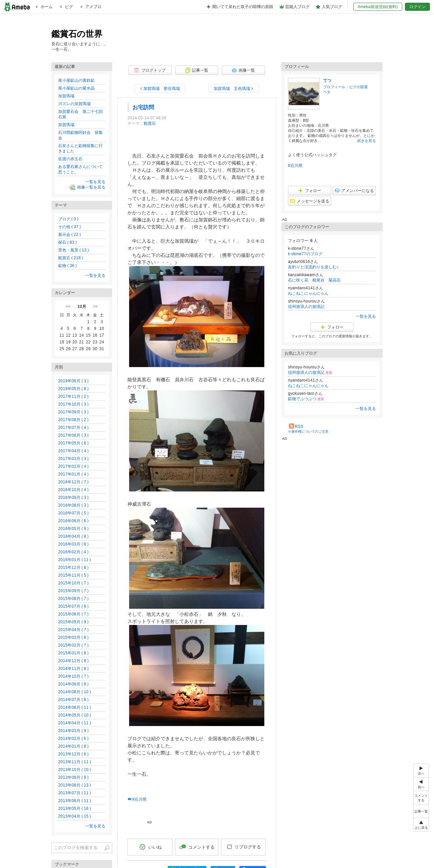434x868 pixels.
Task: Click Ameba新規登録(無料) button
Action: pyautogui.click(x=378, y=7)
